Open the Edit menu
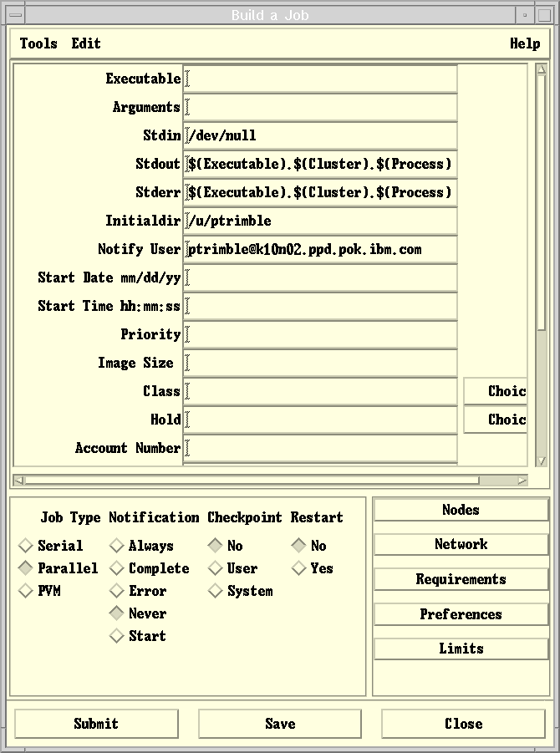Viewport: 560px width, 753px height. pos(86,43)
